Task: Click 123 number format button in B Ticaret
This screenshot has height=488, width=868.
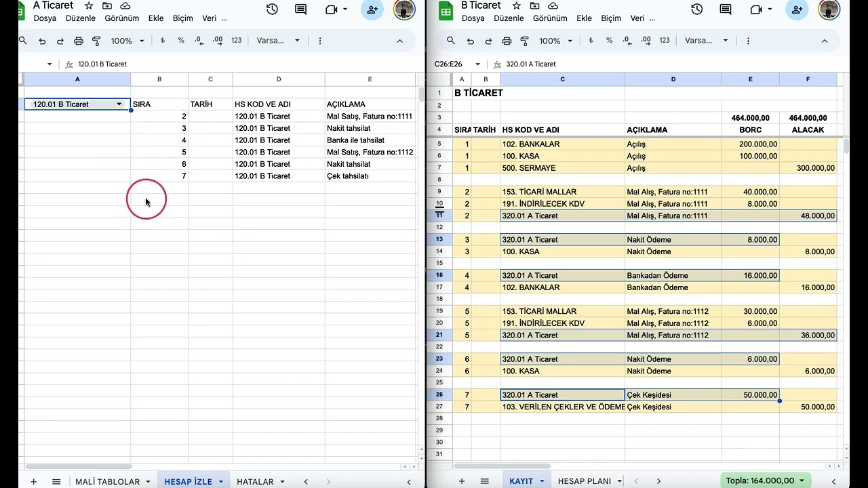Action: (665, 41)
